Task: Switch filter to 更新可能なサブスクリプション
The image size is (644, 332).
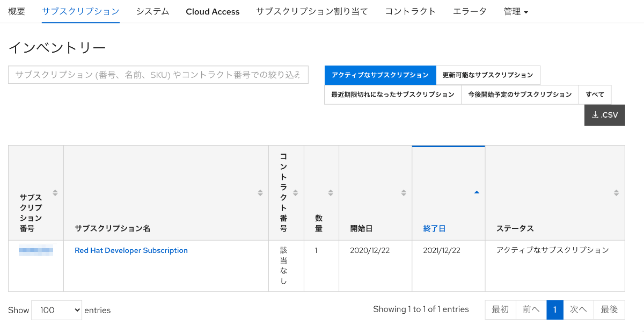Action: click(488, 75)
